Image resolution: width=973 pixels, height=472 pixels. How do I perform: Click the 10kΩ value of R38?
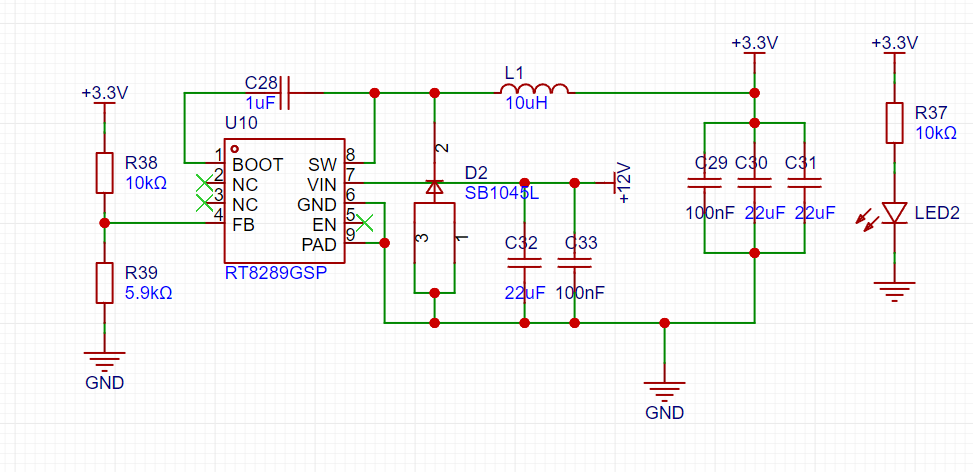click(146, 183)
